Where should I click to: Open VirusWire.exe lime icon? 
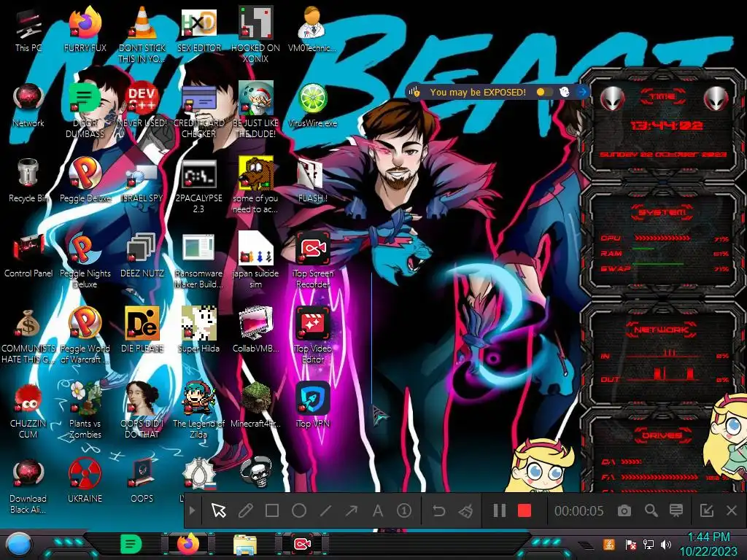(x=312, y=106)
